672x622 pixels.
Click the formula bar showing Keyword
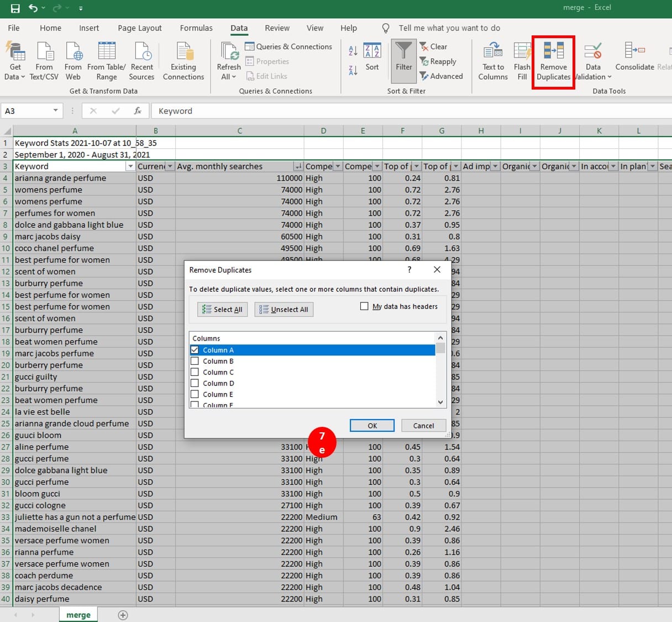[x=412, y=111]
